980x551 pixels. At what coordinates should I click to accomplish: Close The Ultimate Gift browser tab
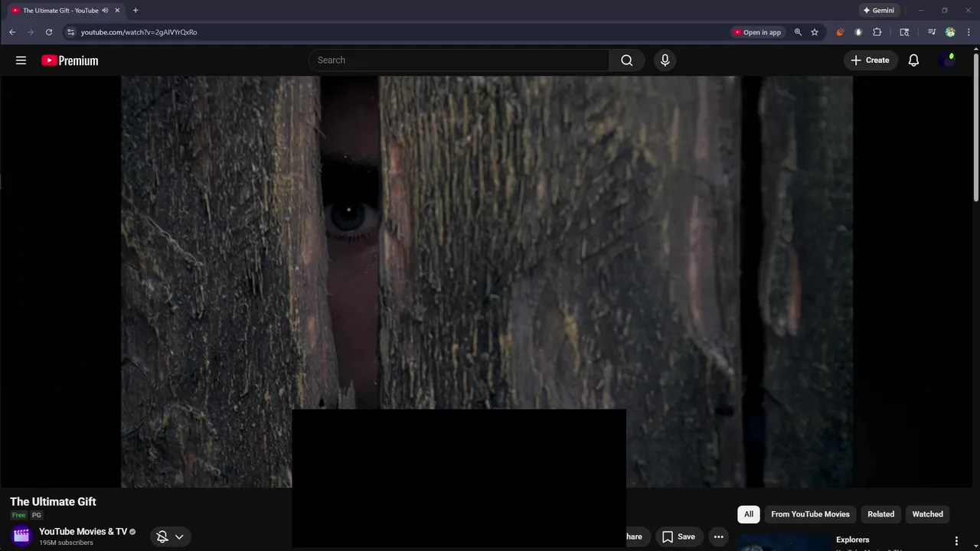(117, 11)
